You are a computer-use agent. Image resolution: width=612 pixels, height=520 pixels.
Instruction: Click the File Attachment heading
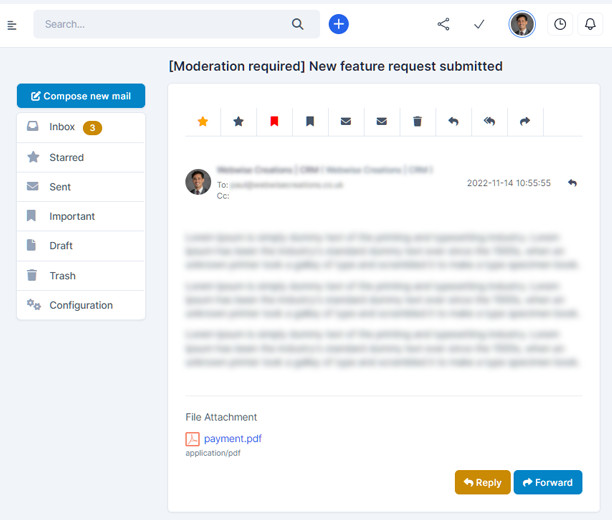pyautogui.click(x=221, y=417)
